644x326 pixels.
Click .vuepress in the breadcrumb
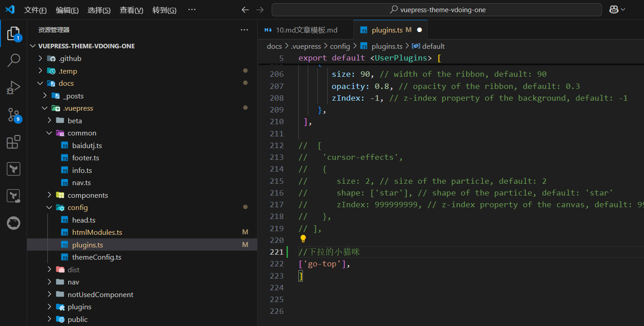306,46
